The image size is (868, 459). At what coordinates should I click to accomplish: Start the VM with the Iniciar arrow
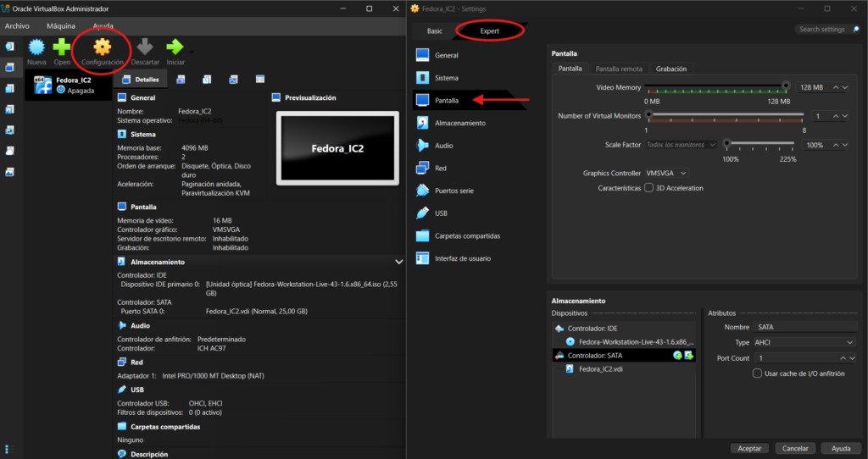(x=175, y=47)
